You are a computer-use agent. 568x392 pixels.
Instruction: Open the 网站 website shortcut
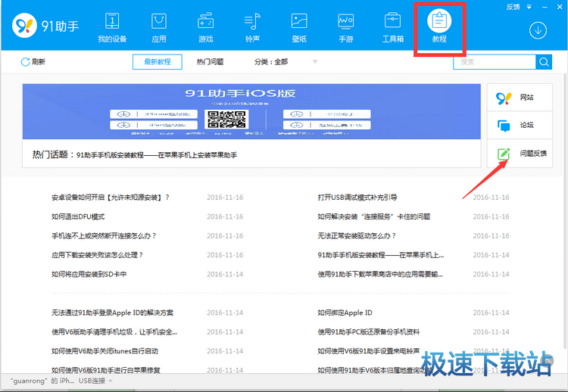(x=520, y=98)
